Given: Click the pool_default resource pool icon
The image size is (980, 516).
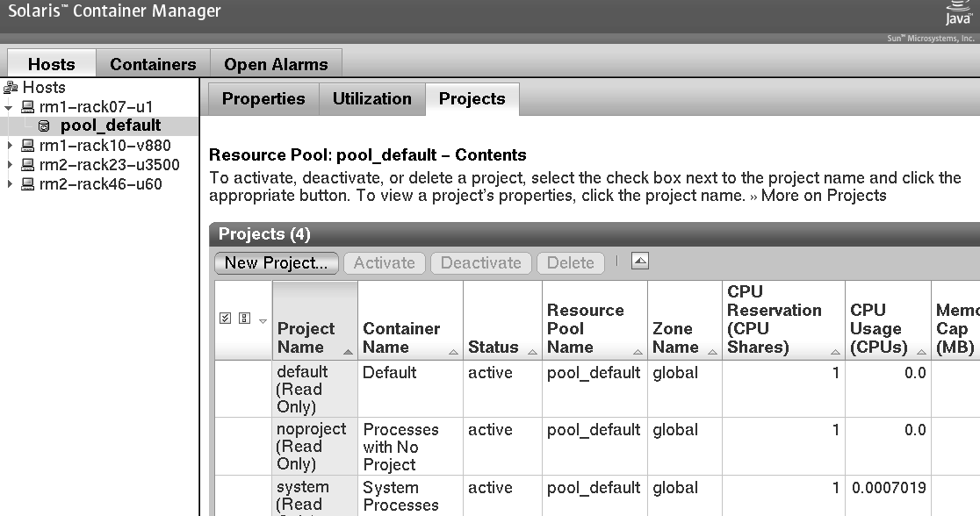Looking at the screenshot, I should [x=44, y=126].
